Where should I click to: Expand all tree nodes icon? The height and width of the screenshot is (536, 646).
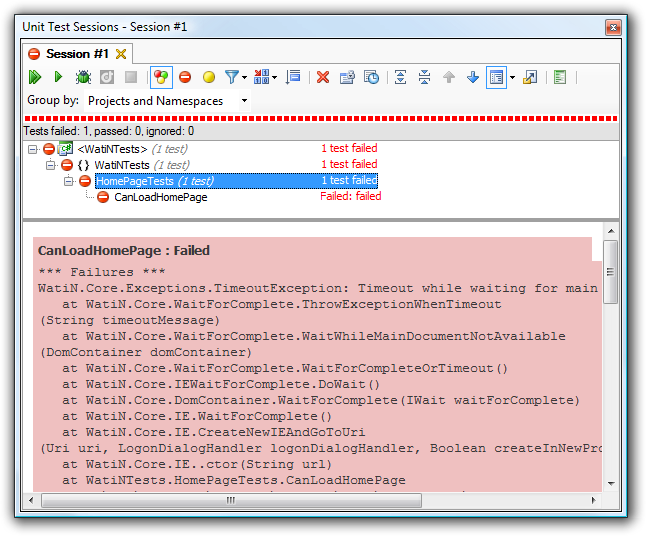coord(400,77)
